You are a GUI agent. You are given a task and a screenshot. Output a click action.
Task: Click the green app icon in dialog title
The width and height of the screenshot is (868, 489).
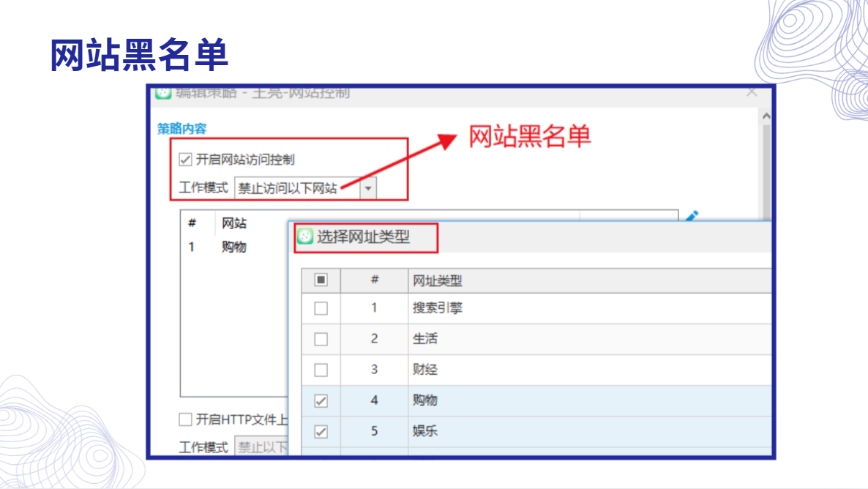coord(162,93)
